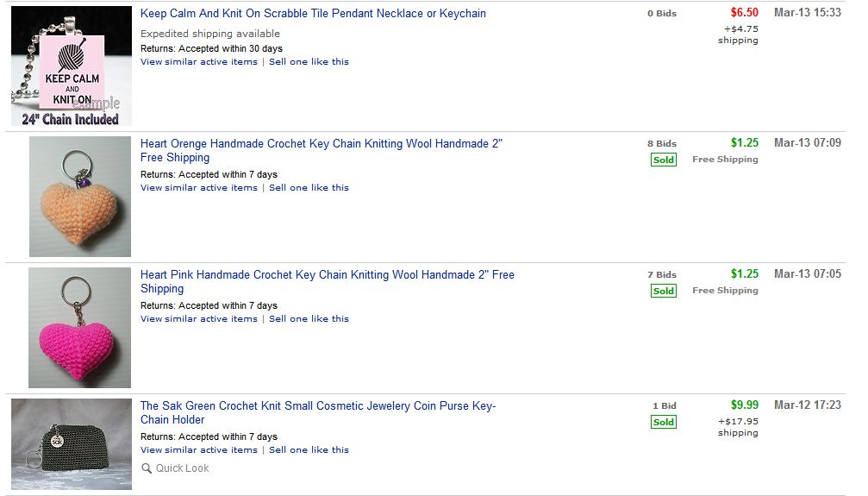Click the Sold badge on the 1 Bid listing
The image size is (868, 496).
tap(664, 422)
